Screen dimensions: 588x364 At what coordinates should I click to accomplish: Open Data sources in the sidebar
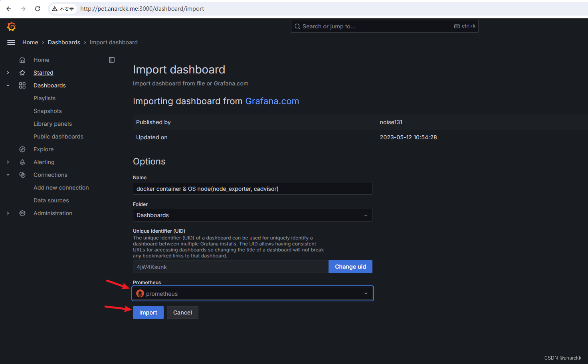[x=51, y=200]
